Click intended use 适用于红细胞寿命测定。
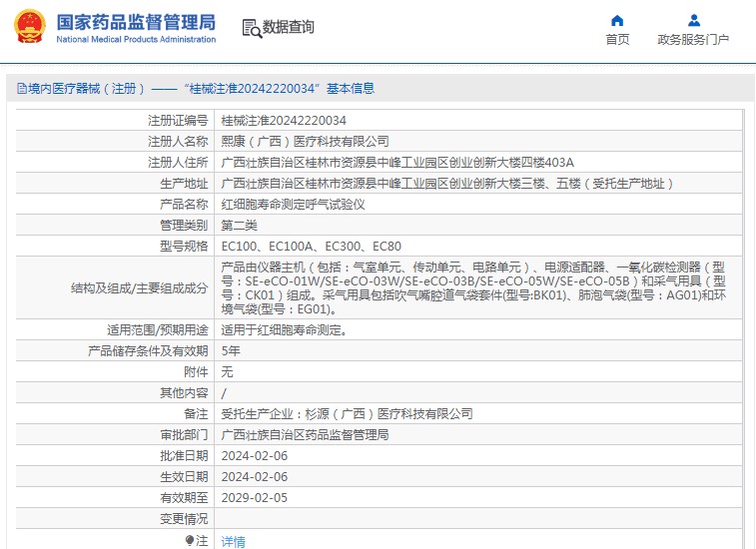Viewport: 756px width, 549px height. click(x=285, y=330)
